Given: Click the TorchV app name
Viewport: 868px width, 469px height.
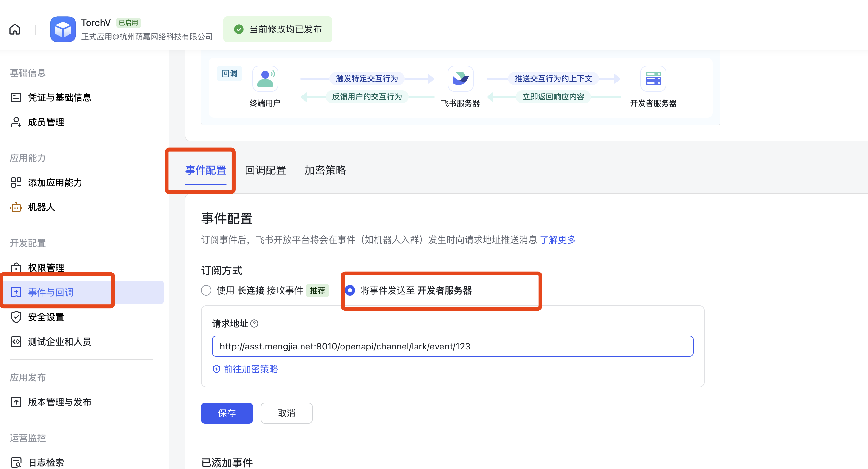Looking at the screenshot, I should pyautogui.click(x=96, y=23).
